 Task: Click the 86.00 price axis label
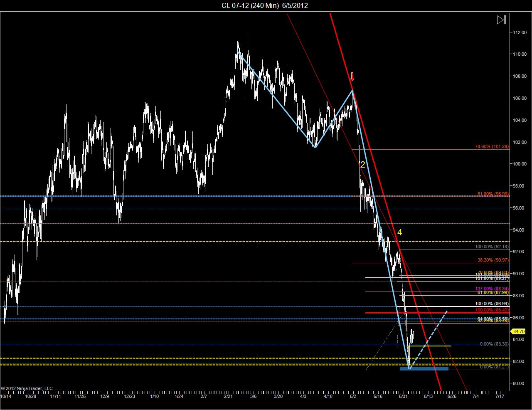pyautogui.click(x=518, y=318)
